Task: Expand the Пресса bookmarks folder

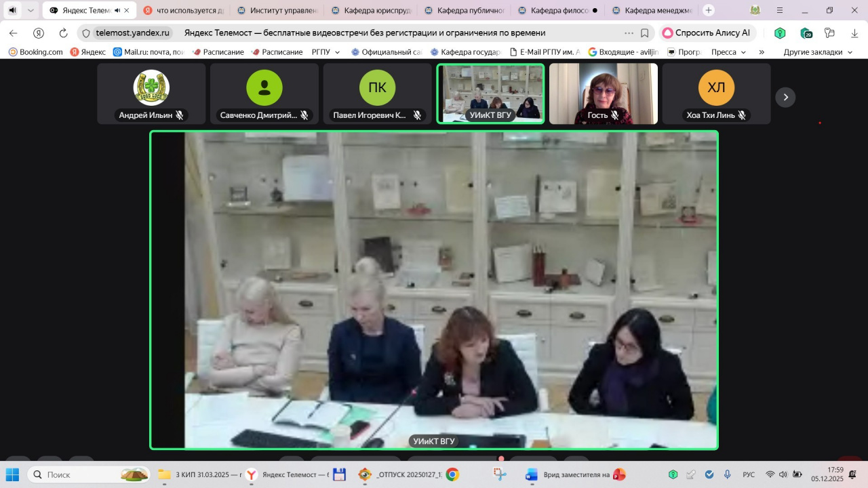Action: tap(728, 52)
